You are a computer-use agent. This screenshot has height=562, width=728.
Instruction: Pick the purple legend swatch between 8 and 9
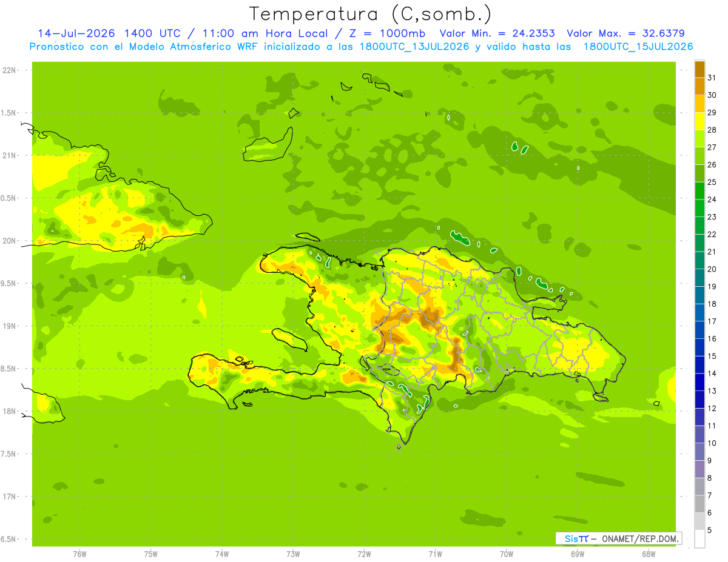point(699,469)
